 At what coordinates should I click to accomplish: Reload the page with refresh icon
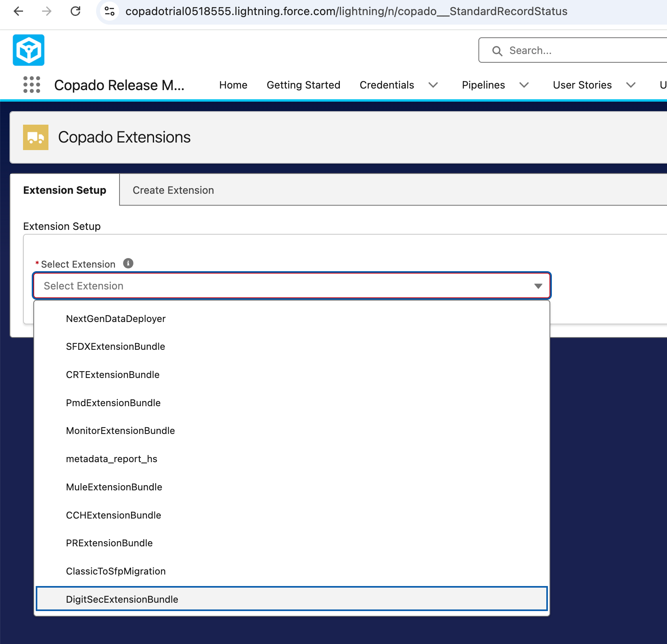click(x=75, y=11)
